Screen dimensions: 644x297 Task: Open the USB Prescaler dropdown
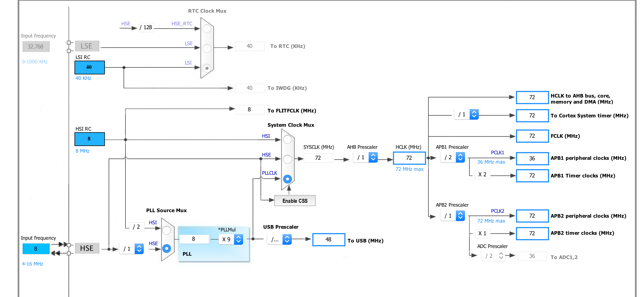pos(279,239)
